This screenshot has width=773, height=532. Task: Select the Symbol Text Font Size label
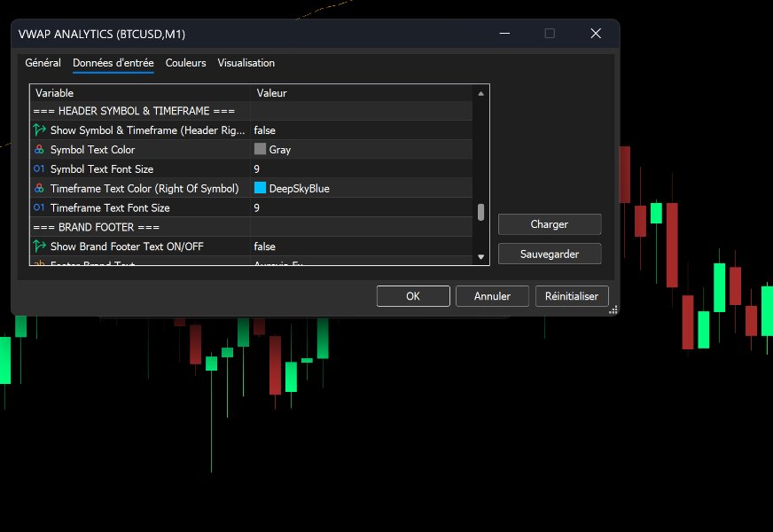pyautogui.click(x=102, y=168)
